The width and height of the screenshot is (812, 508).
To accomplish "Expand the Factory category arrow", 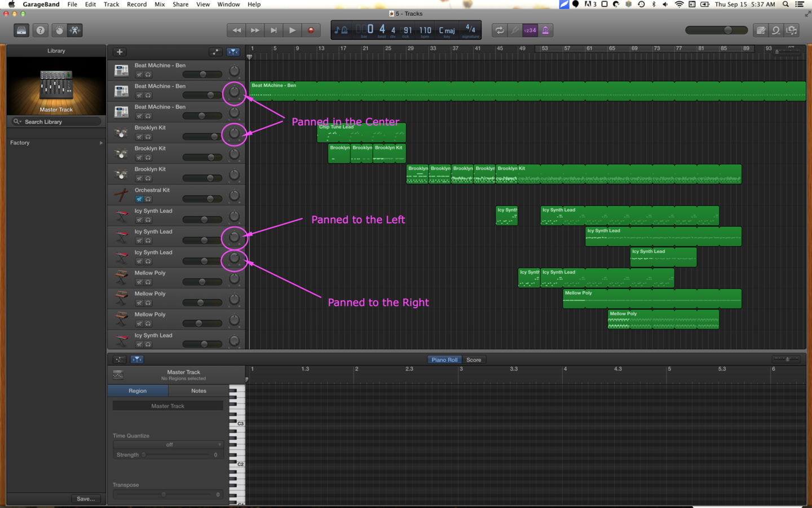I will [x=101, y=143].
